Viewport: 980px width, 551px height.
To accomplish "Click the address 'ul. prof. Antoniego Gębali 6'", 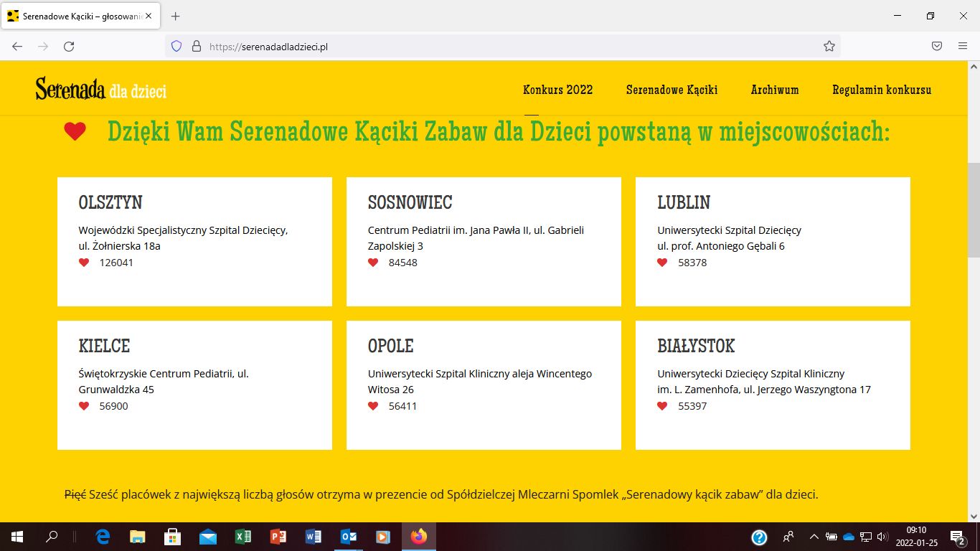I will point(721,246).
